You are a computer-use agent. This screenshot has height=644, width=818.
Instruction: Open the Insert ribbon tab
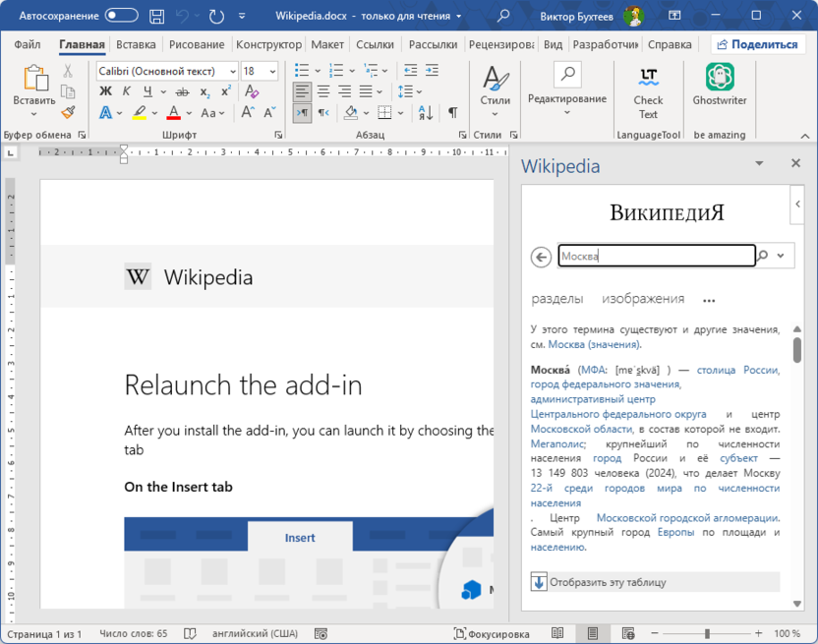(136, 44)
